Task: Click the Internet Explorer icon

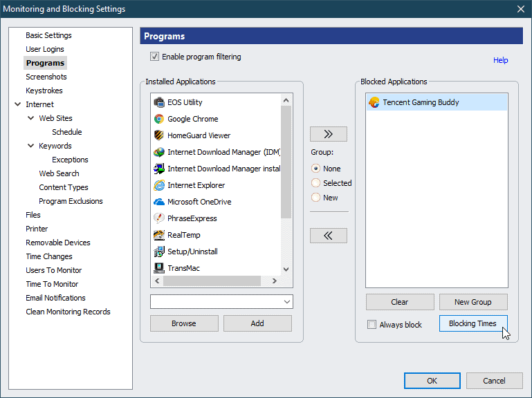Action: [159, 185]
